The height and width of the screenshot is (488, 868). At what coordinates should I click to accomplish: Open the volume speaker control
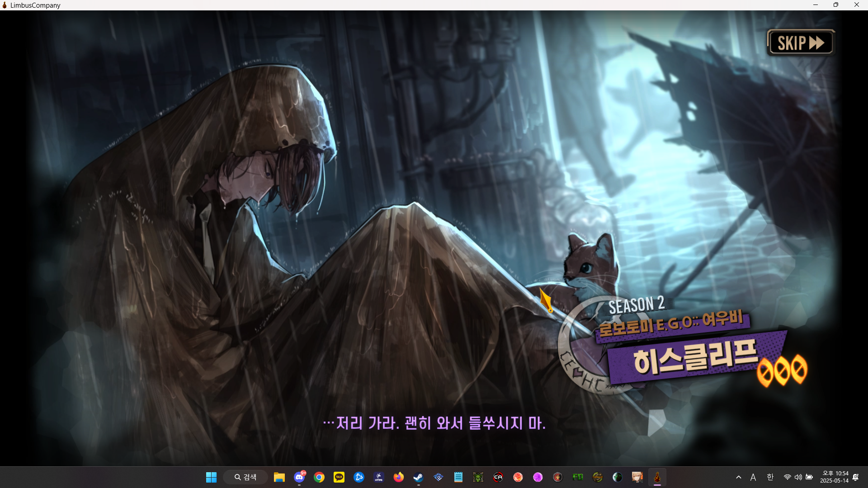798,477
